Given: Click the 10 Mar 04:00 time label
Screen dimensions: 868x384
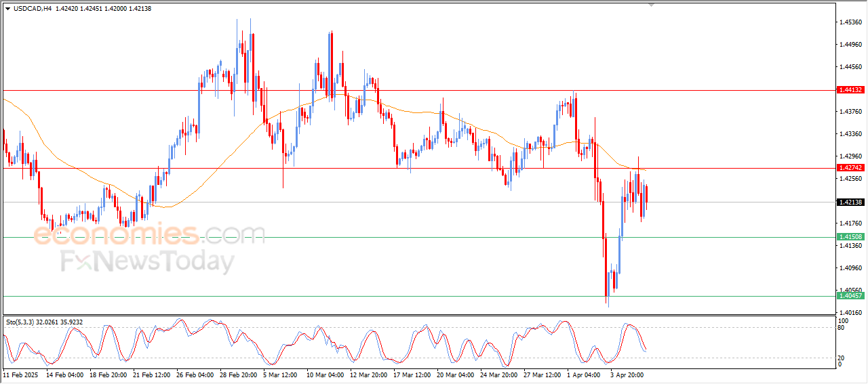Looking at the screenshot, I should tap(324, 374).
